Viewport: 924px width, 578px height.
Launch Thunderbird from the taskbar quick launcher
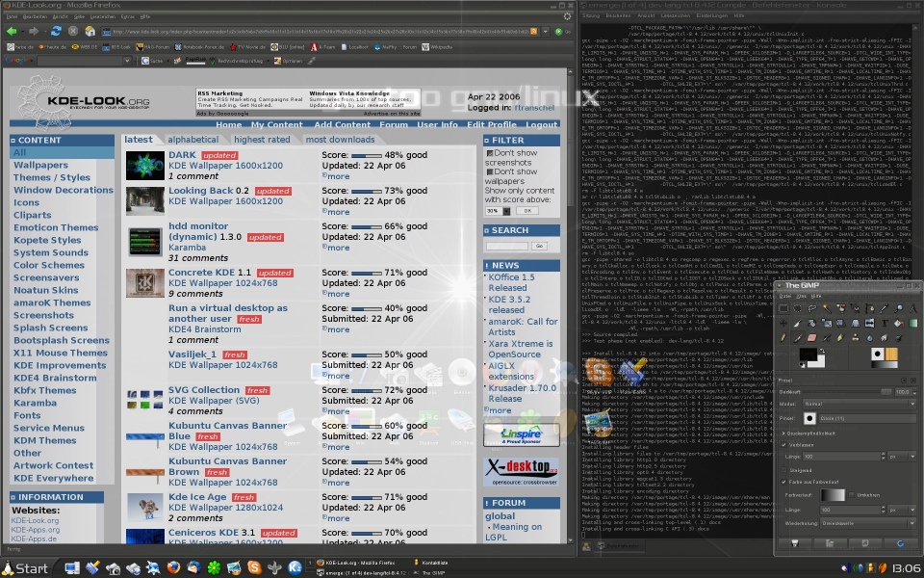point(193,567)
